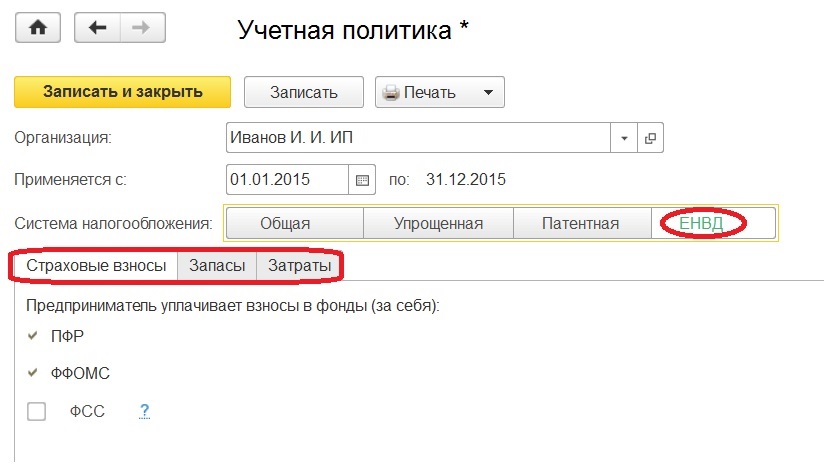Click the Учетная политика title
Viewport: 824px width, 474px height.
353,29
